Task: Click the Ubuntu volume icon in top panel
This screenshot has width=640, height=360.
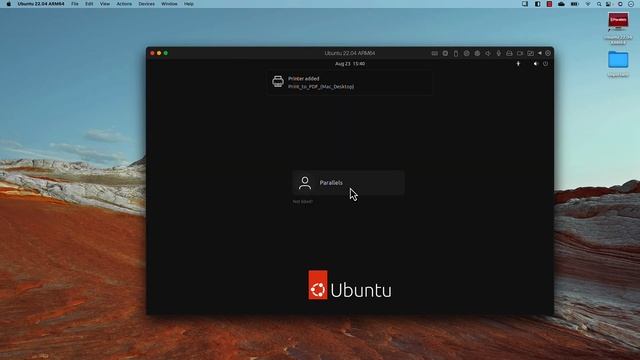Action: click(536, 64)
